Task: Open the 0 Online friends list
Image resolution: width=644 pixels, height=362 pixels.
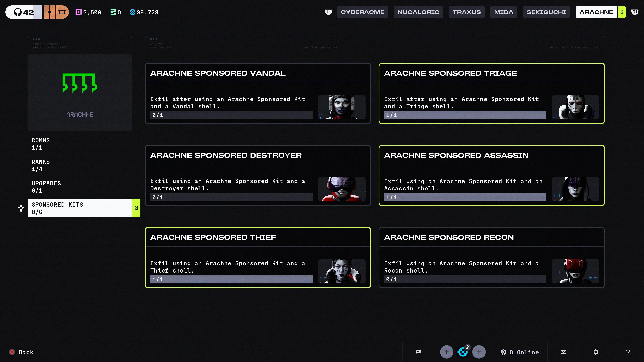Action: pyautogui.click(x=520, y=352)
